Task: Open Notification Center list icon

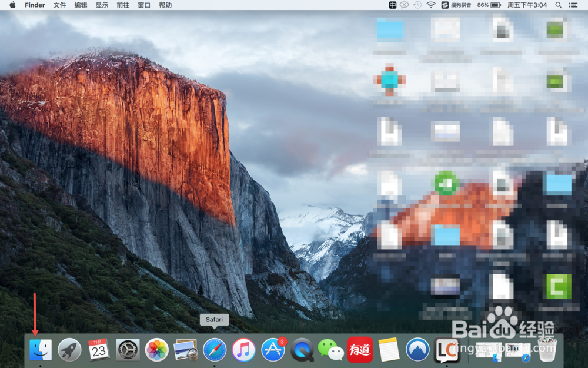Action: pos(573,5)
